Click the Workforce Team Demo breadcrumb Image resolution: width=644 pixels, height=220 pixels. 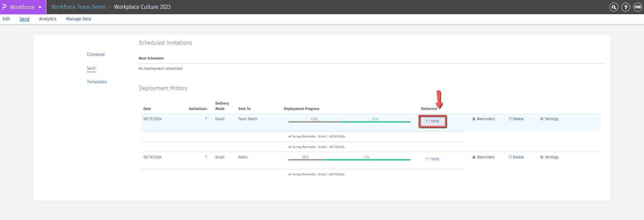tap(78, 7)
